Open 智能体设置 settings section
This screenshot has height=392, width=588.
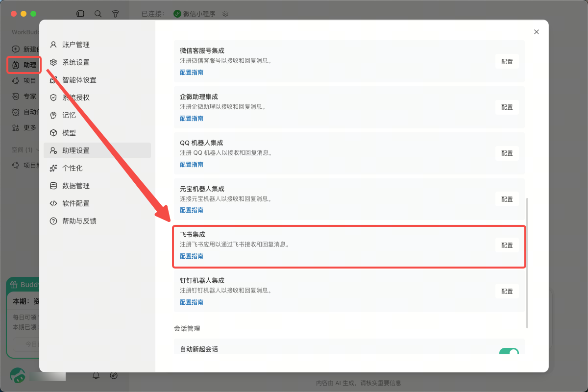97,80
